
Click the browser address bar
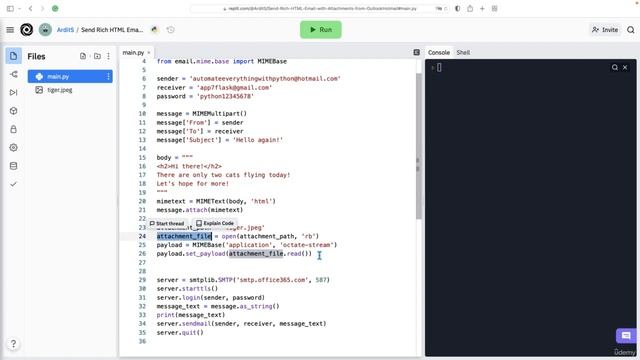(x=320, y=8)
